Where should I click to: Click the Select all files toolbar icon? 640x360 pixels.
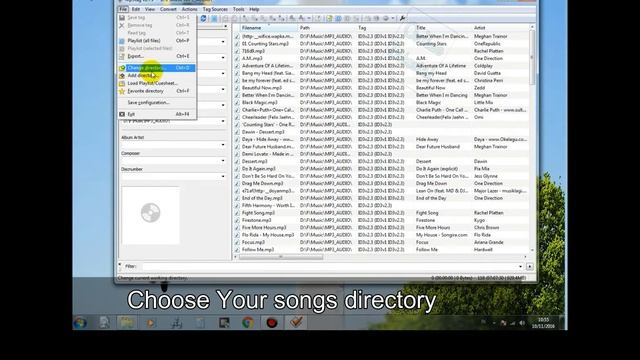[214, 18]
